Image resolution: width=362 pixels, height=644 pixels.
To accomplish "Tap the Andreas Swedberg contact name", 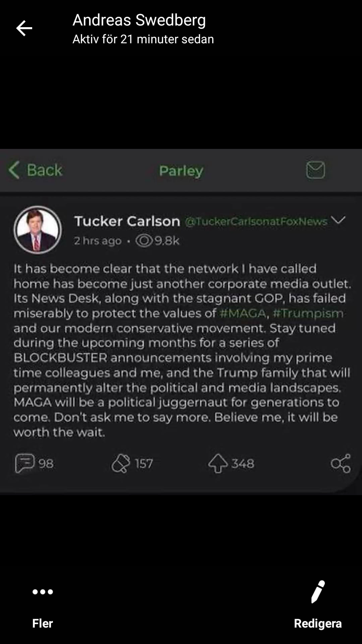I will (139, 20).
